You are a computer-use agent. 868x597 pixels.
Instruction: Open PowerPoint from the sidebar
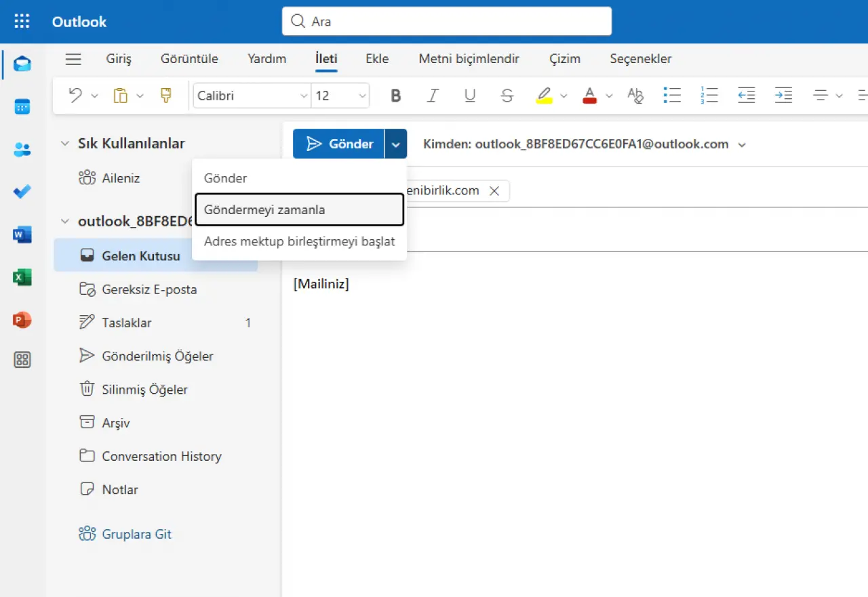(x=22, y=320)
